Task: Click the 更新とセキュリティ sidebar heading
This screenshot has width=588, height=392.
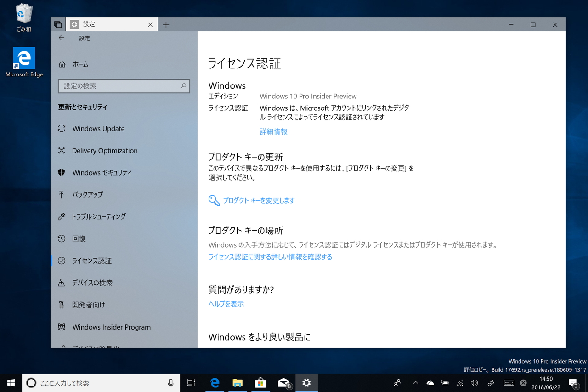Action: [x=83, y=107]
